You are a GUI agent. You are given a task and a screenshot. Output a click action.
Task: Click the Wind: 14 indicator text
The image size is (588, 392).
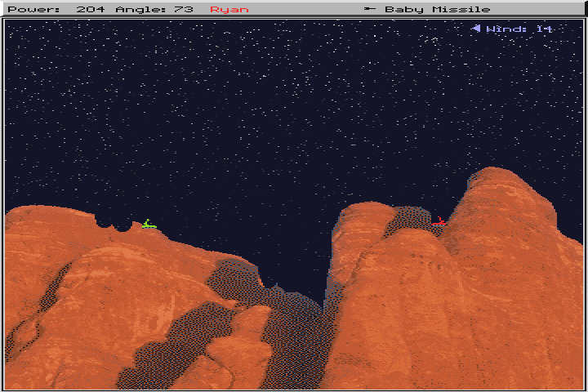click(x=519, y=29)
